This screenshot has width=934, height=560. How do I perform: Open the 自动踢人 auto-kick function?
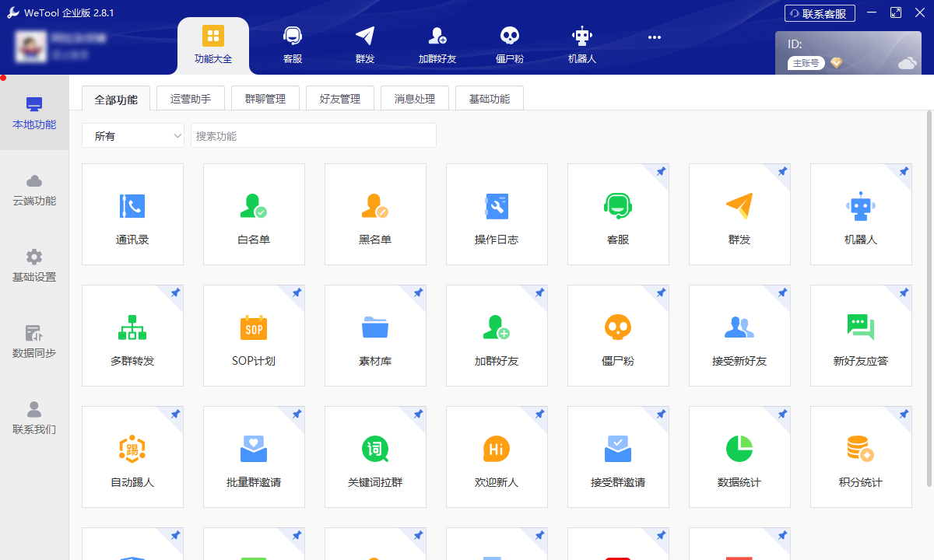(132, 457)
